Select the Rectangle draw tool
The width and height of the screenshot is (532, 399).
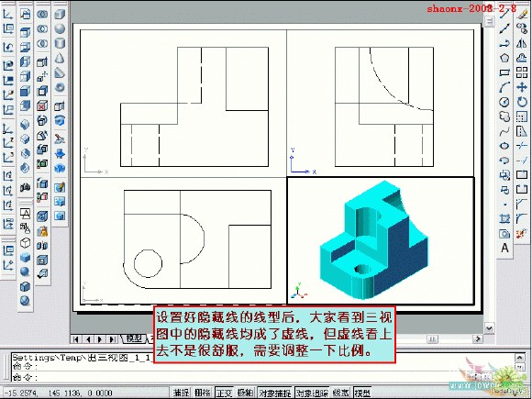(504, 72)
